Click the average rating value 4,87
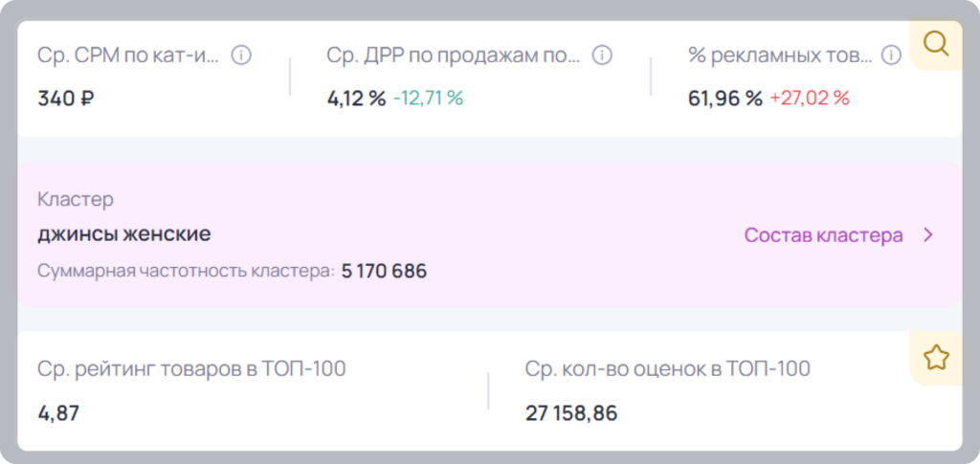This screenshot has height=464, width=980. [x=58, y=413]
